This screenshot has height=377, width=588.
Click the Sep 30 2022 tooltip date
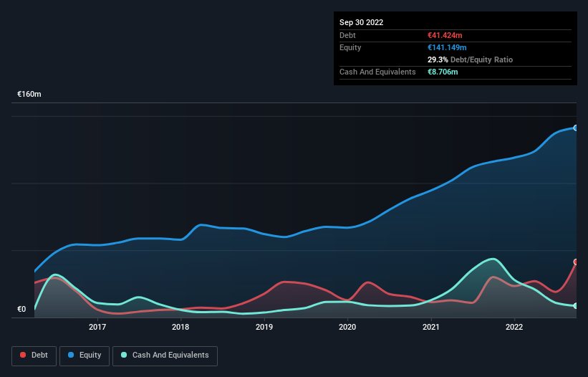[362, 22]
